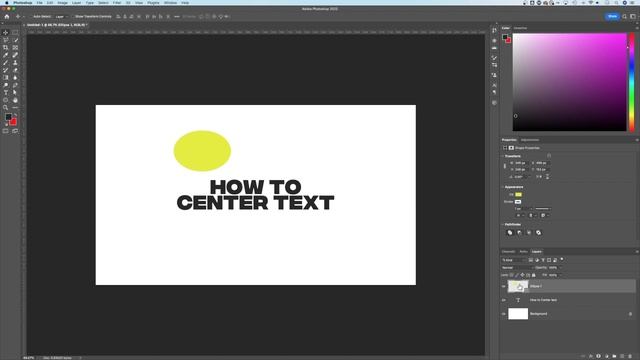640x360 pixels.
Task: Select the Rectangular Marquee tool
Action: click(15, 32)
